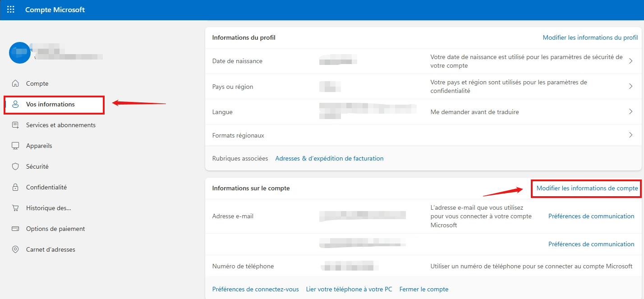Click the Pays ou région label

233,87
